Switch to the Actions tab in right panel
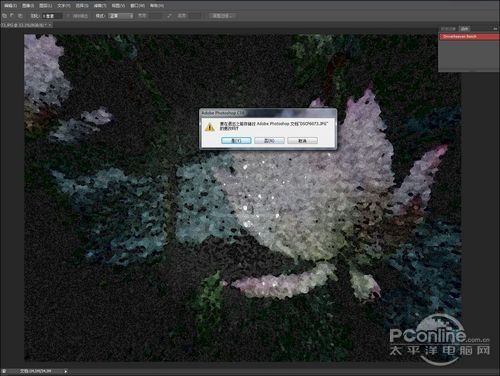Viewport: 500px width, 376px height. click(x=464, y=29)
